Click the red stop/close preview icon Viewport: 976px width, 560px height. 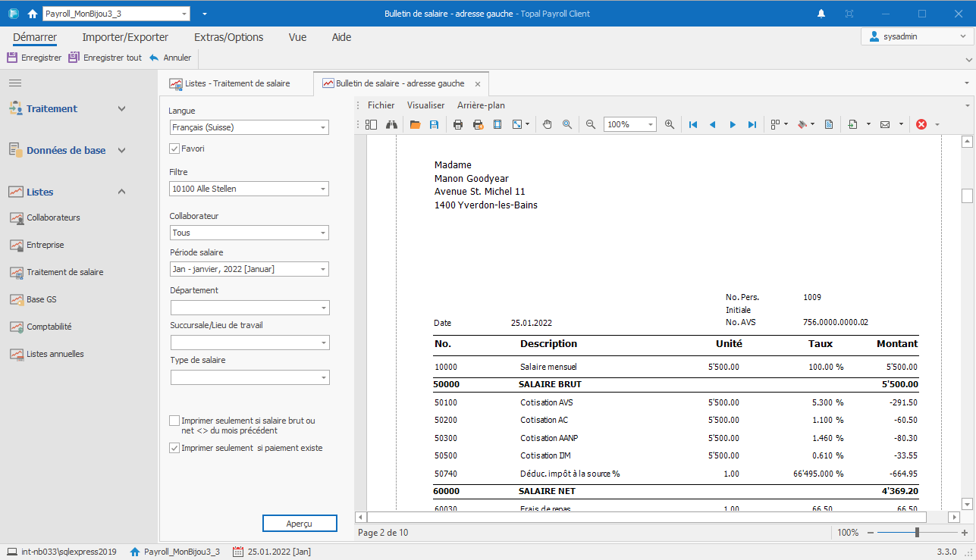tap(921, 124)
